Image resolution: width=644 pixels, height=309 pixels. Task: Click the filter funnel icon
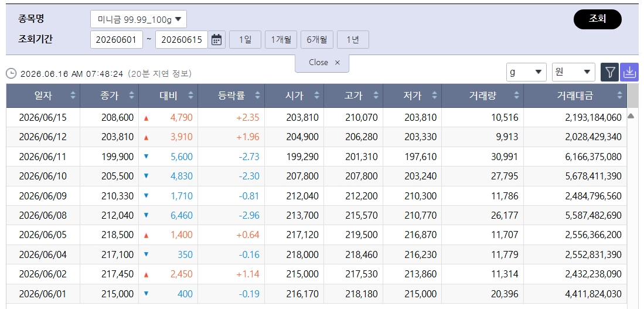(x=610, y=73)
